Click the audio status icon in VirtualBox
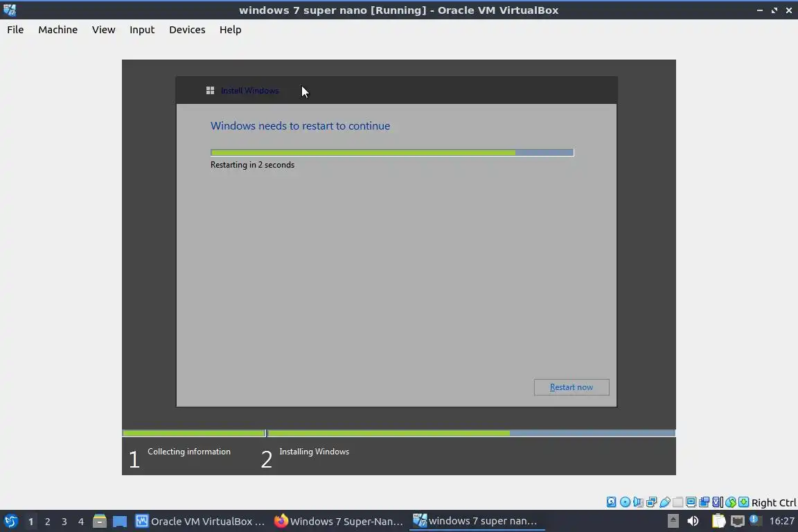The height and width of the screenshot is (532, 798). (x=638, y=502)
